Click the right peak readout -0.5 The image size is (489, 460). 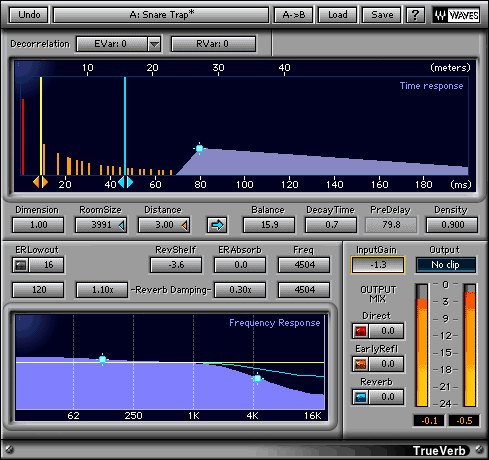click(x=464, y=421)
